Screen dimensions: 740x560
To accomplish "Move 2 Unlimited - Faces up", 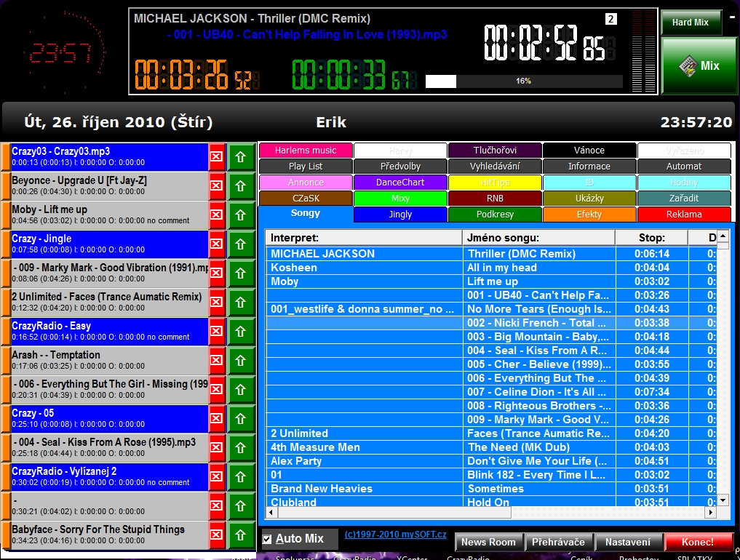I will [241, 303].
